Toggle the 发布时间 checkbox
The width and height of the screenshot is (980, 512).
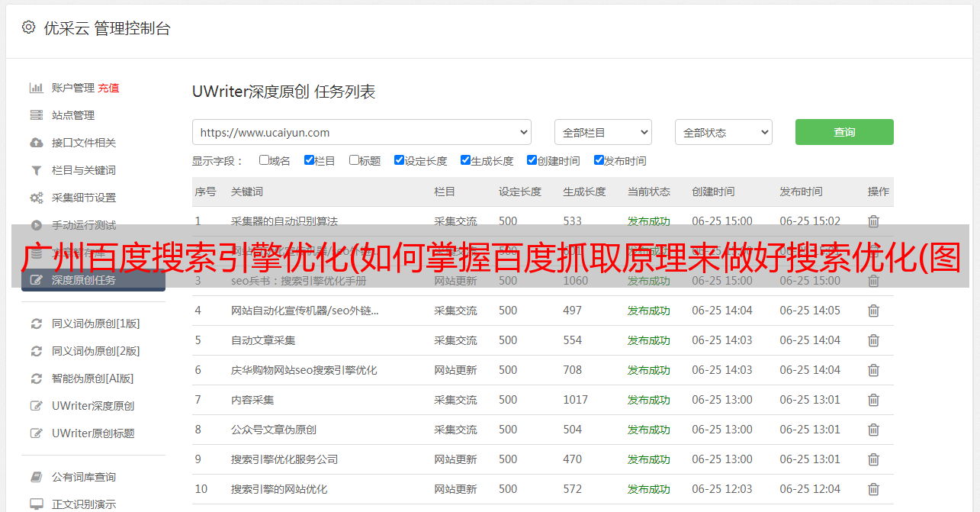click(x=599, y=160)
